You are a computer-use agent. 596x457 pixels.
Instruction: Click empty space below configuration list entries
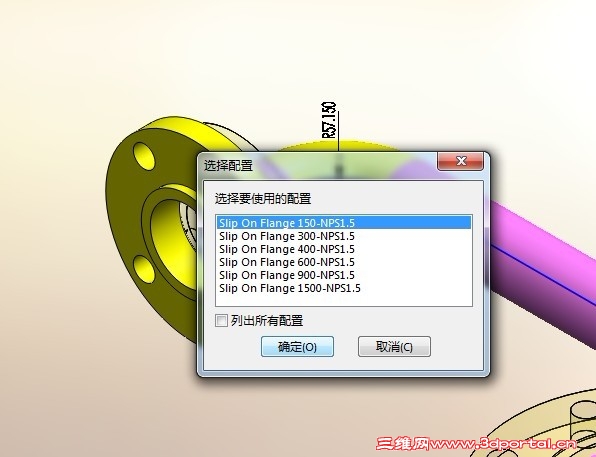pos(344,300)
